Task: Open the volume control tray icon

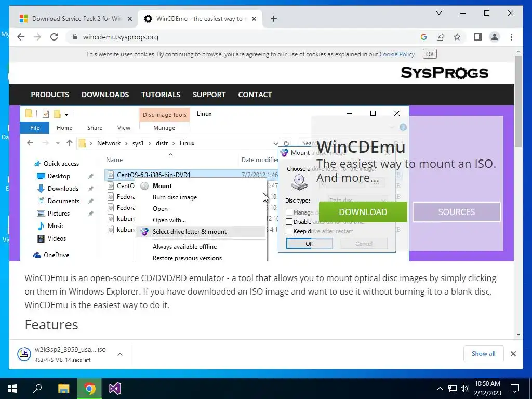Action: pyautogui.click(x=464, y=389)
